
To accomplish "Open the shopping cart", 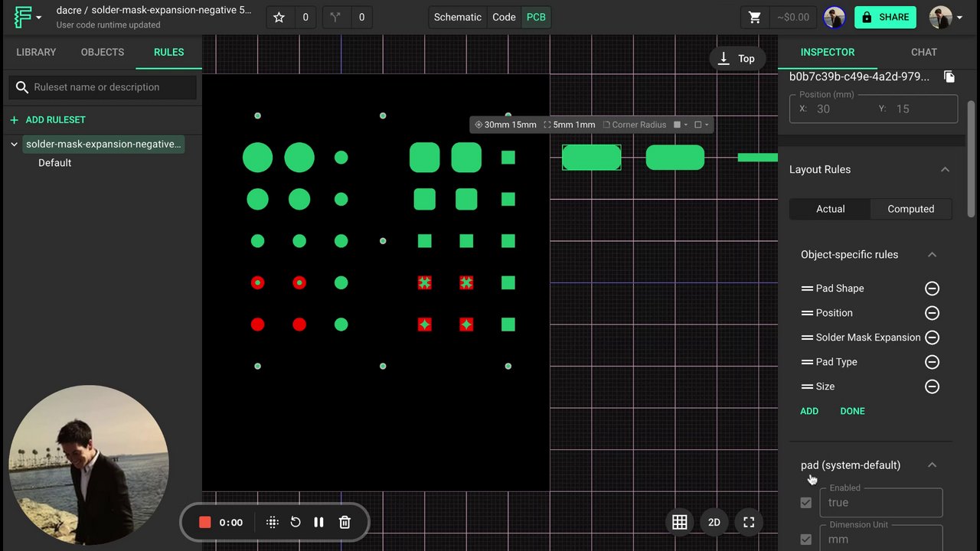I will click(x=755, y=17).
